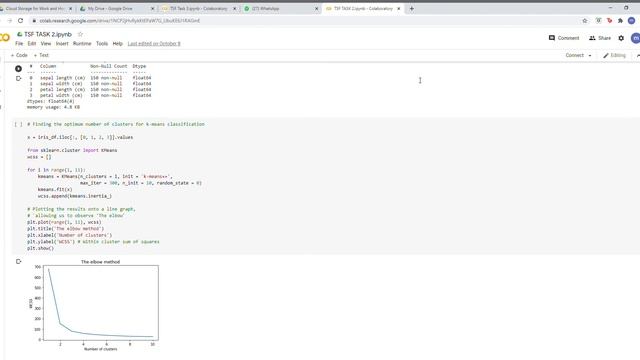Click the 'kmeans.fit(x)' code line
The width and height of the screenshot is (640, 360).
(55, 189)
